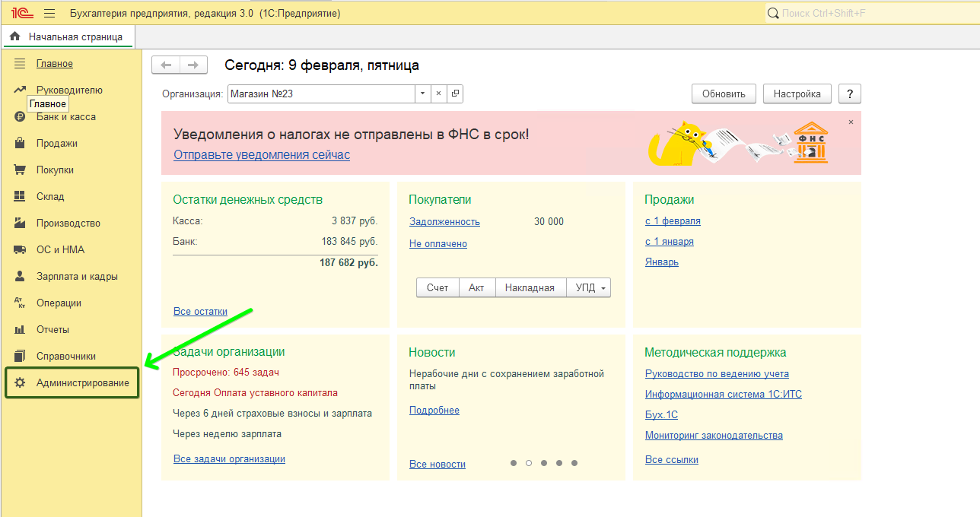Click the help question mark button
Viewport: 980px width, 517px height.
coord(850,94)
